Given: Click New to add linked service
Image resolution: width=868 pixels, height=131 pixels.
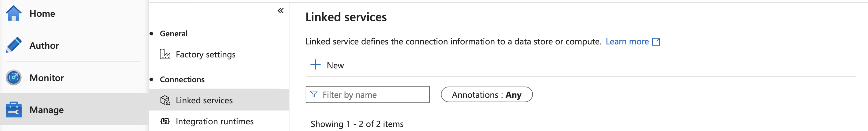Looking at the screenshot, I should coord(335,65).
